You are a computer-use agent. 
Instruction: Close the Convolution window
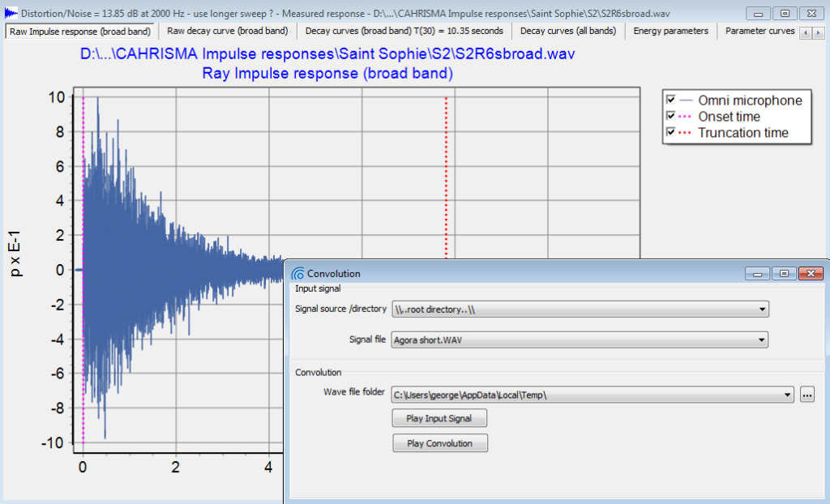[x=811, y=273]
